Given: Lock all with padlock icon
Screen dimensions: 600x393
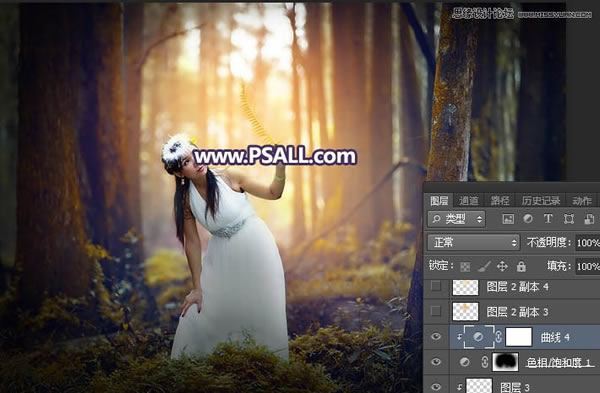Looking at the screenshot, I should pyautogui.click(x=521, y=266).
